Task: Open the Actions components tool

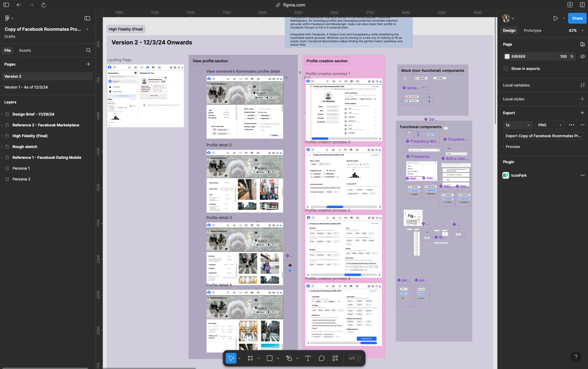Action: coord(335,358)
